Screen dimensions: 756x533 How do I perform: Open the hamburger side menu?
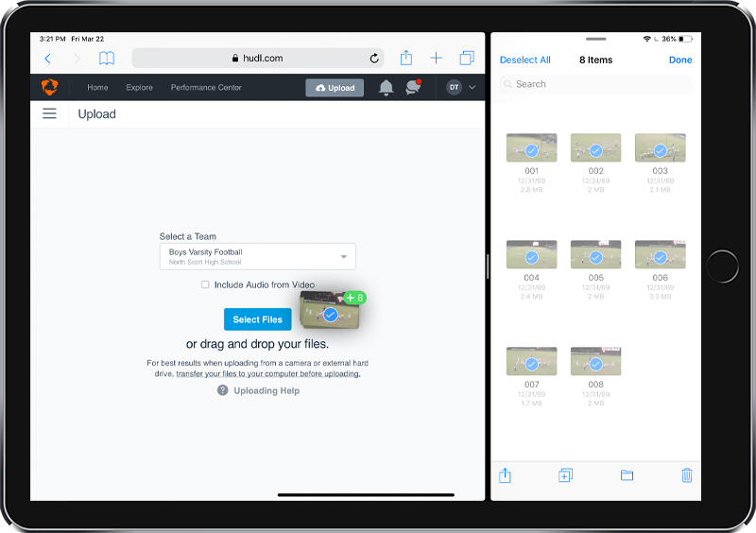[50, 113]
